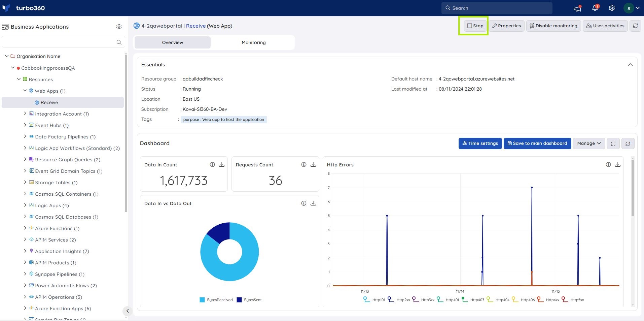Viewport: 644px width, 321px height.
Task: Open the settings gear in the top bar
Action: click(612, 8)
